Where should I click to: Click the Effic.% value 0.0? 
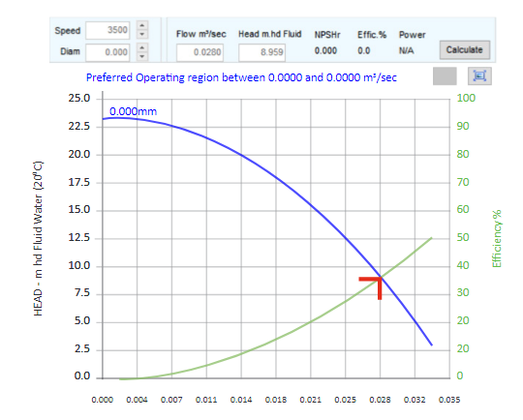click(x=363, y=50)
